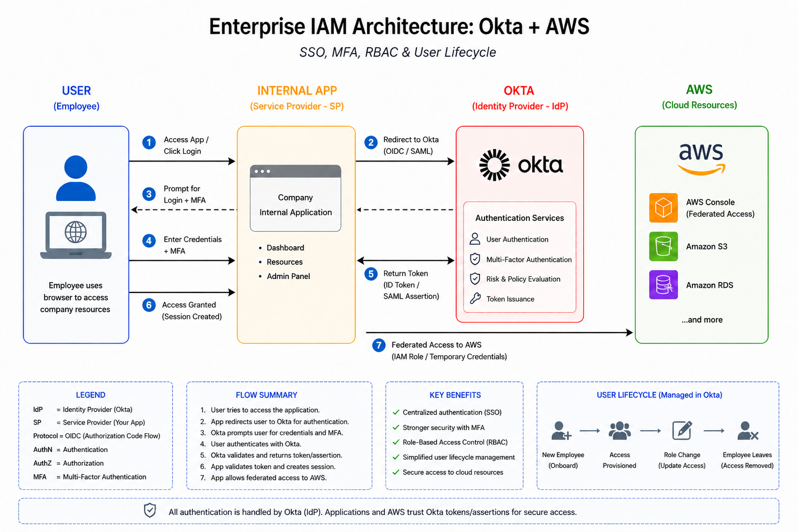Click the 'Federated Access to AWS' label
The height and width of the screenshot is (532, 798).
click(x=437, y=345)
